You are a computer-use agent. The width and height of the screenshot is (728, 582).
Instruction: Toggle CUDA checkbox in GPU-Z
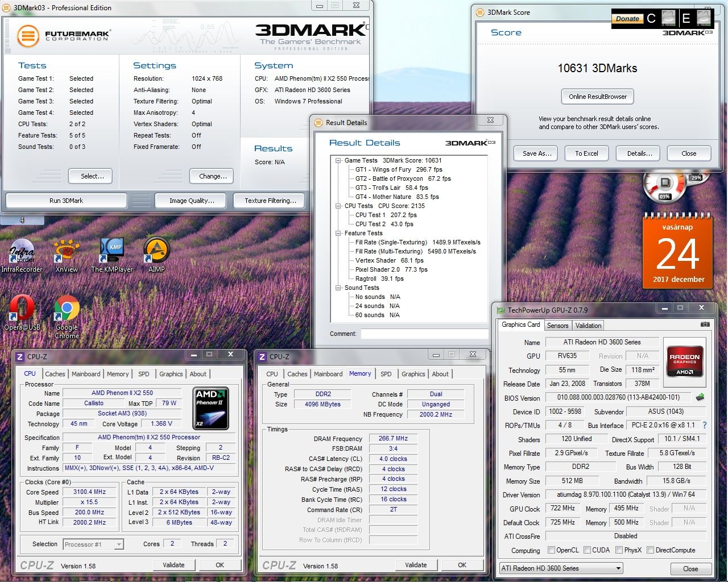[586, 550]
